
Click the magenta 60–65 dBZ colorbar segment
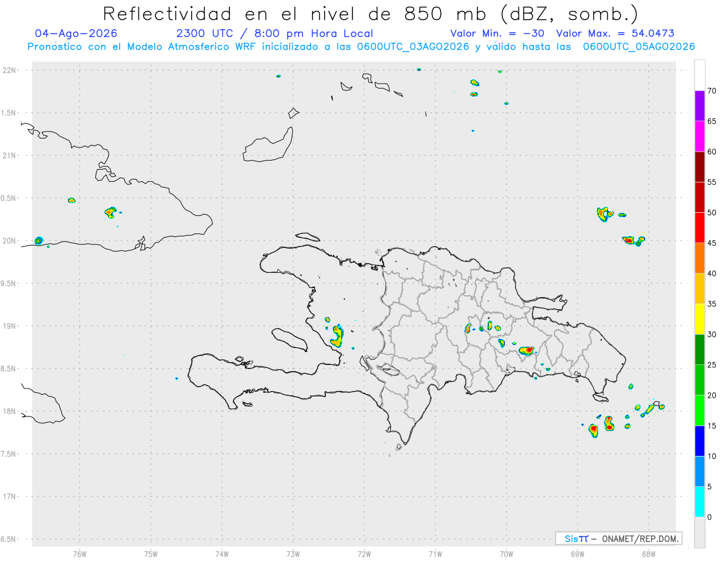tap(699, 136)
